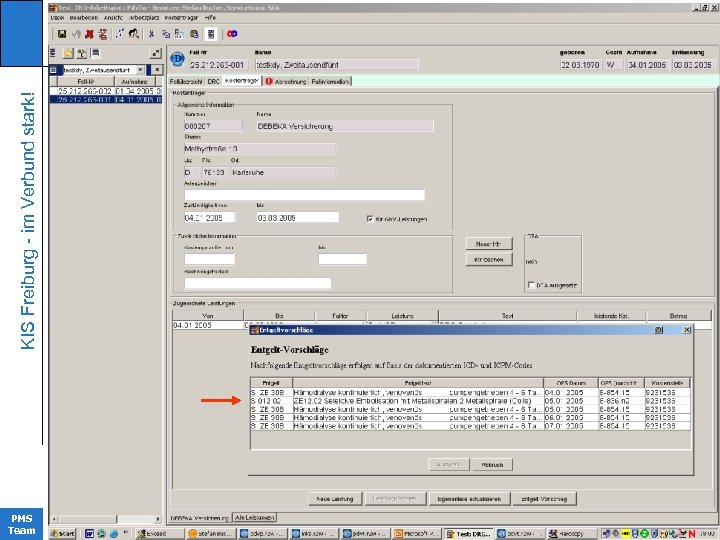The width and height of the screenshot is (720, 540).
Task: Select case row 25.212.265-001 in left list
Action: tap(106, 99)
